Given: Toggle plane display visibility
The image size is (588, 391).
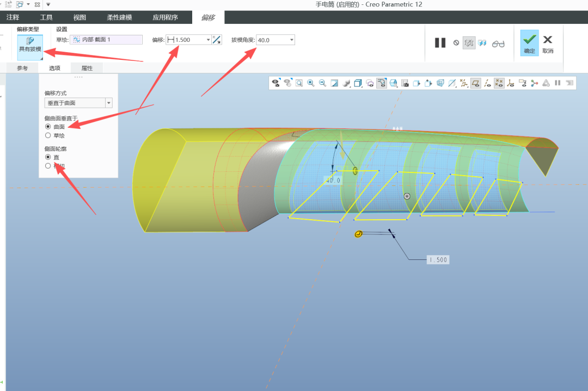Looking at the screenshot, I should [x=475, y=83].
